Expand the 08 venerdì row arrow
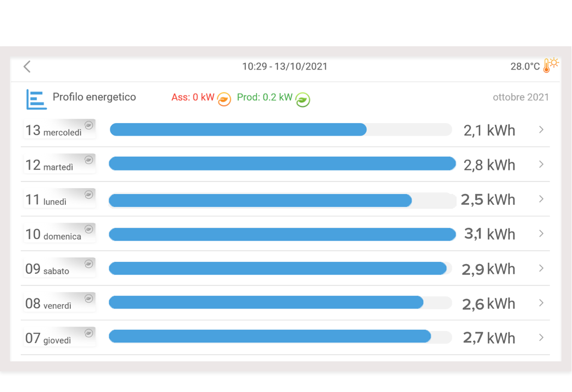The height and width of the screenshot is (392, 572). (541, 303)
